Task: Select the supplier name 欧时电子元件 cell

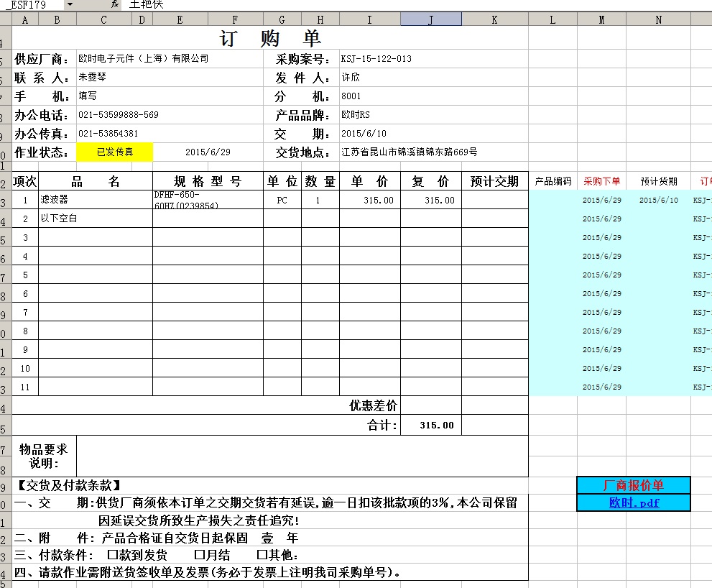Action: click(x=144, y=59)
